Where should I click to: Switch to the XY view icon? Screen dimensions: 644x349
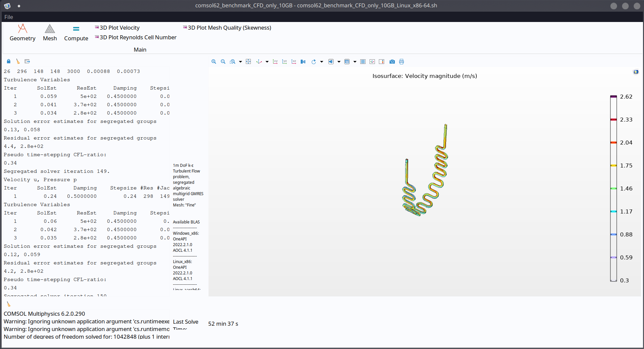[x=275, y=62]
